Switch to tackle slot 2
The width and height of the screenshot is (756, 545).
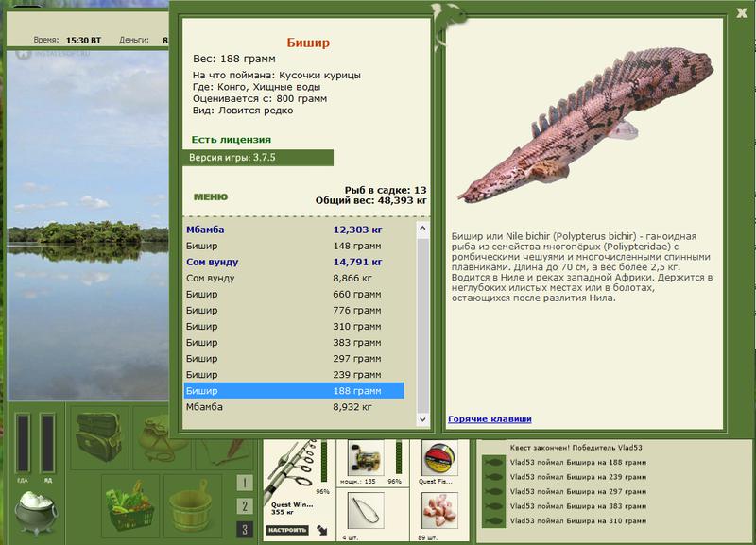pyautogui.click(x=245, y=506)
